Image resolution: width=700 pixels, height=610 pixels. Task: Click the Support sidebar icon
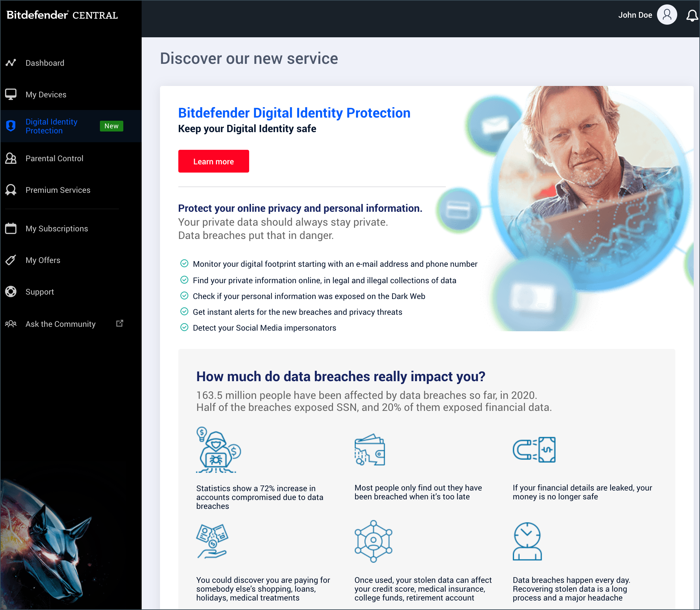click(x=11, y=292)
